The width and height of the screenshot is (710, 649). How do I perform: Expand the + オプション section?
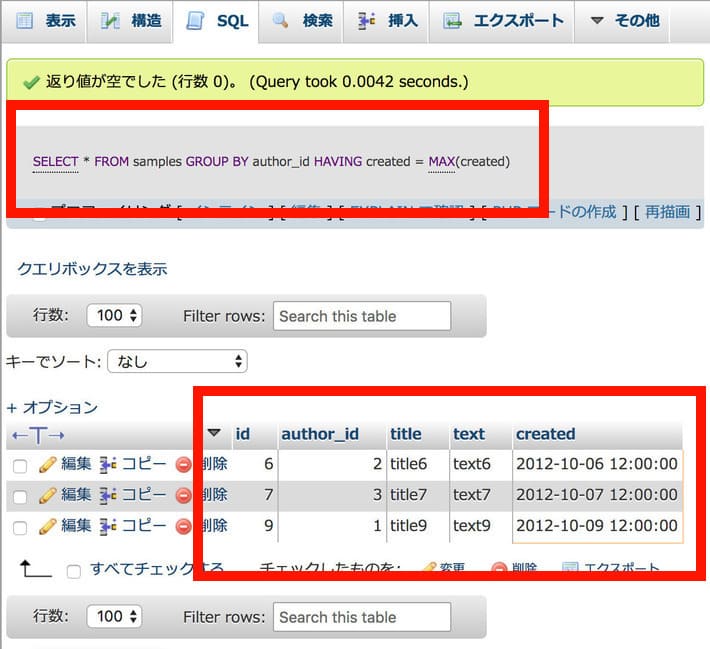pos(52,407)
